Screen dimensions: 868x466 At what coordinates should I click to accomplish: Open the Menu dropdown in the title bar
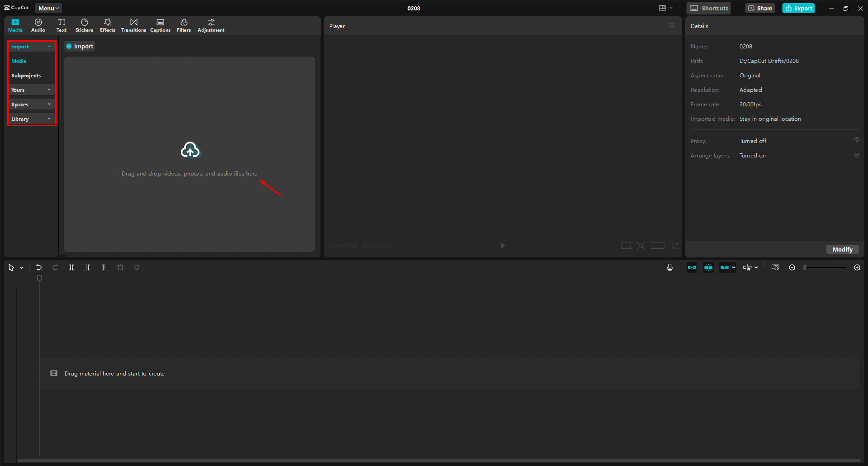coord(48,8)
